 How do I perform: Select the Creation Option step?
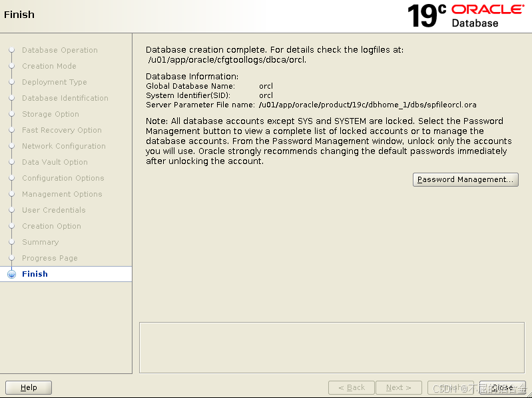(x=51, y=226)
